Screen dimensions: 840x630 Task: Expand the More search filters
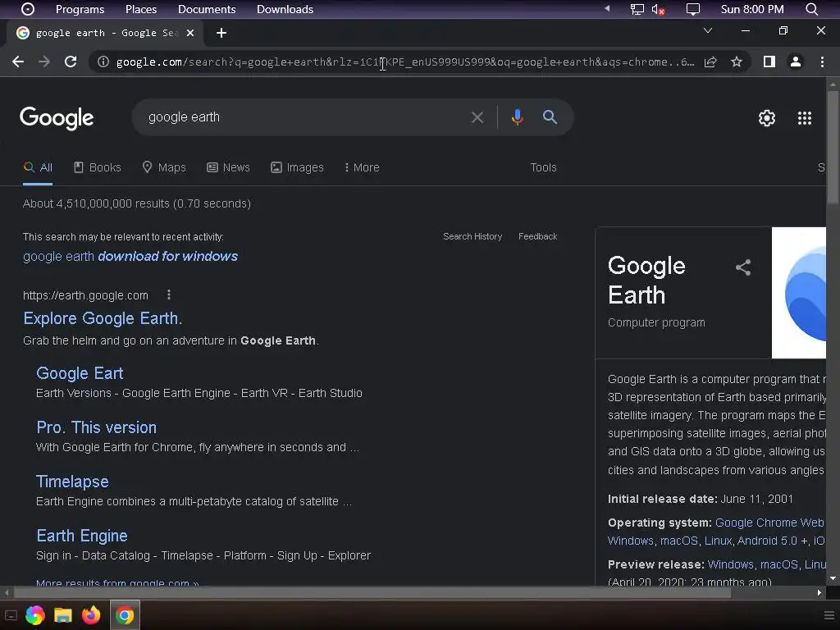pyautogui.click(x=362, y=167)
